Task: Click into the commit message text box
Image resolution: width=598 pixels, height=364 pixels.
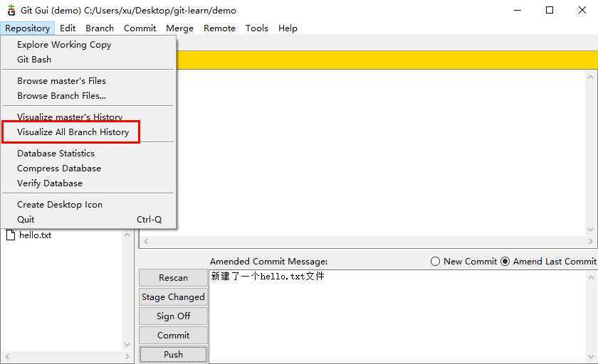Action: pyautogui.click(x=397, y=316)
